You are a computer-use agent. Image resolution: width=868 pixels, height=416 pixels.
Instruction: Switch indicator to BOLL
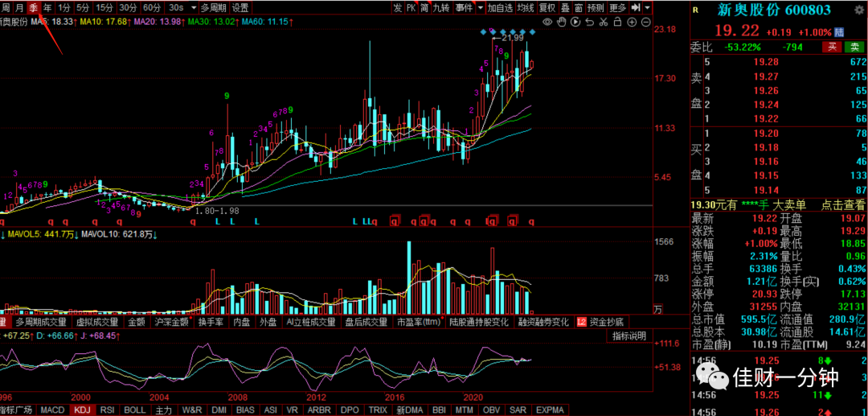[134, 410]
